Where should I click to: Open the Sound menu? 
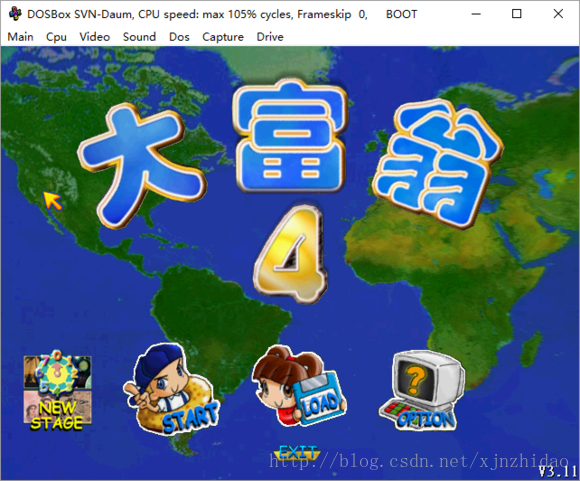[x=139, y=37]
